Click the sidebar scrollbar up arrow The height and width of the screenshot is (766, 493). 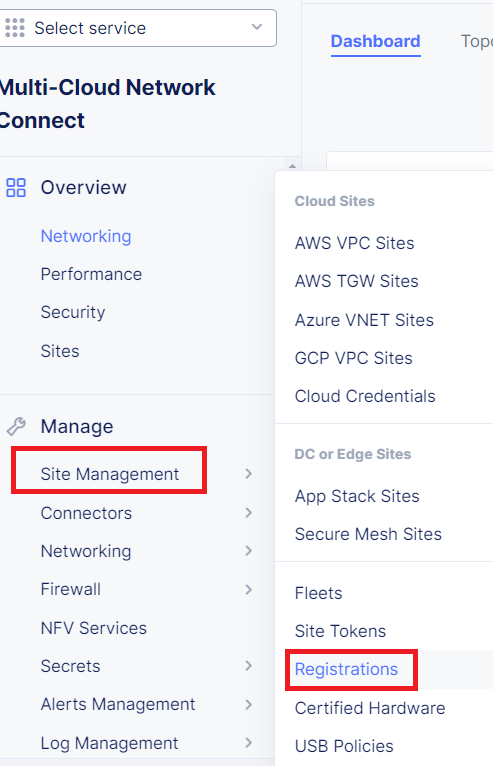coord(292,166)
